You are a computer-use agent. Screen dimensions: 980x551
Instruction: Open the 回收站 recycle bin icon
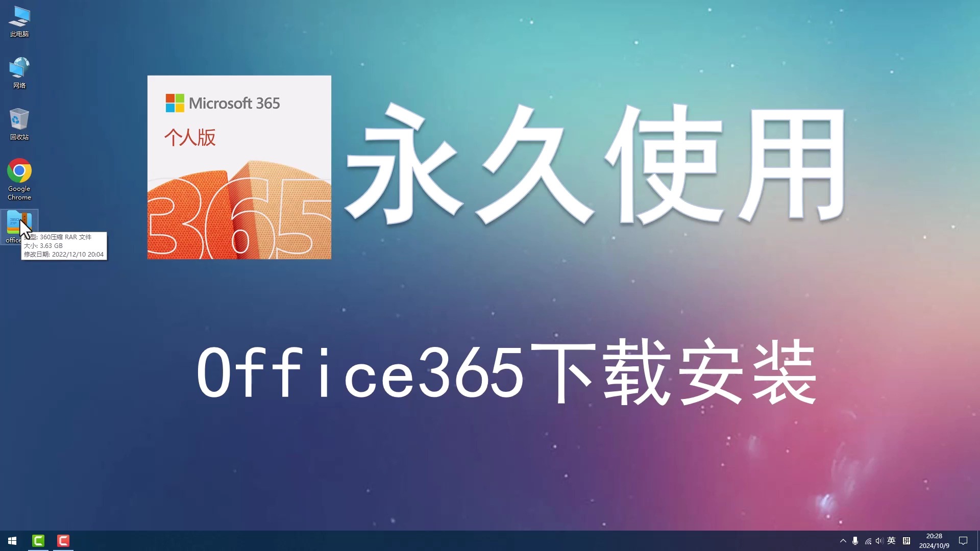point(18,120)
